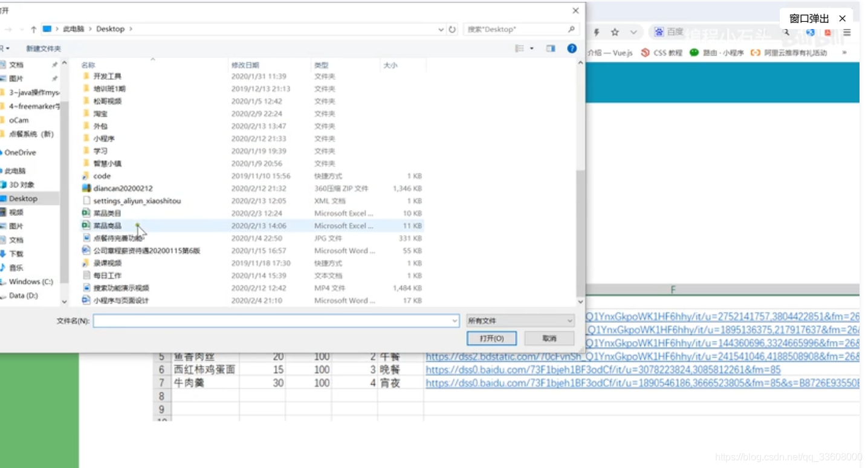
Task: Click the browser lightning speed-mode icon
Action: pyautogui.click(x=597, y=32)
